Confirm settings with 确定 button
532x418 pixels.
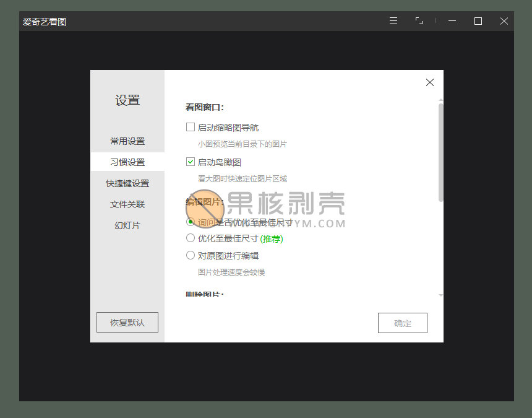pos(402,323)
